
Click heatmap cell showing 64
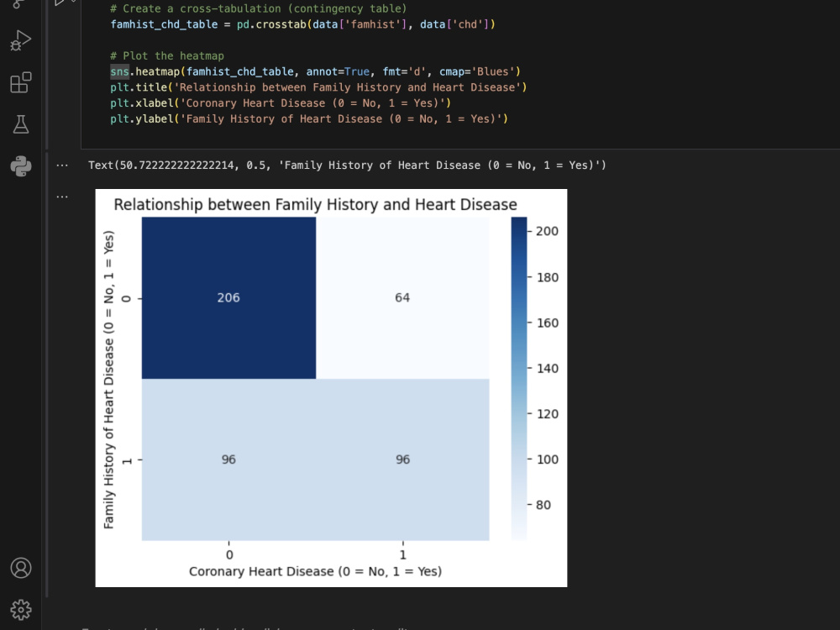click(402, 298)
